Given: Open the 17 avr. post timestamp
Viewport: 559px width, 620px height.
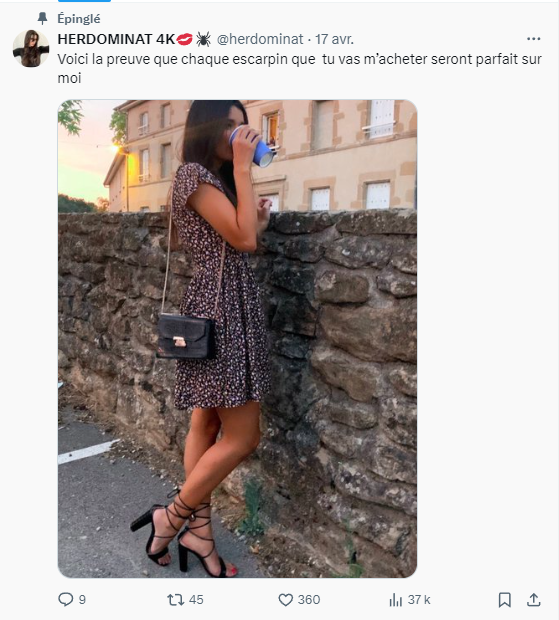Looking at the screenshot, I should pyautogui.click(x=334, y=39).
